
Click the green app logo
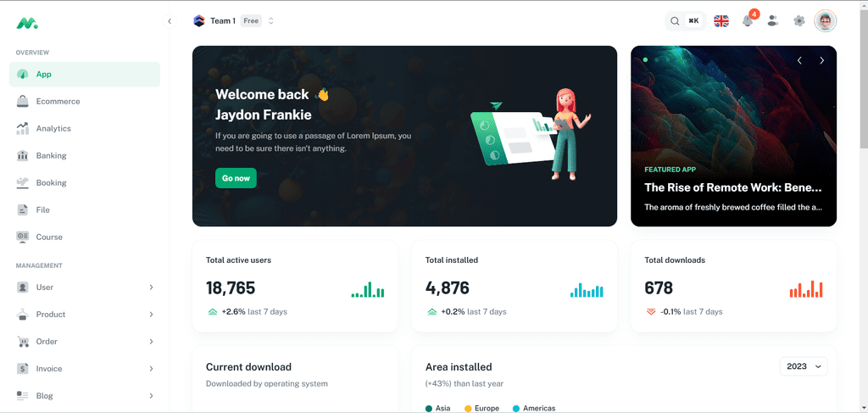[26, 23]
